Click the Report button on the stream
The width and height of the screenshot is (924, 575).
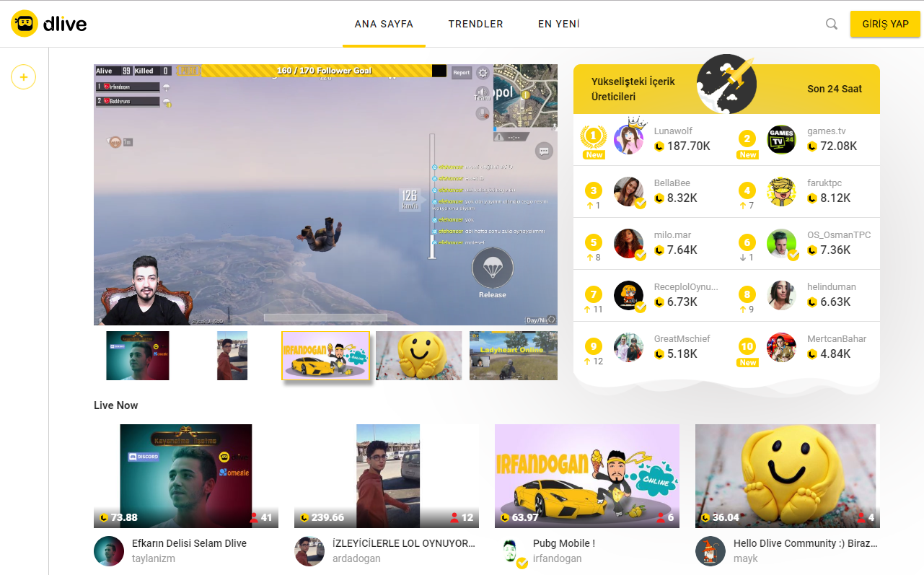click(x=462, y=72)
